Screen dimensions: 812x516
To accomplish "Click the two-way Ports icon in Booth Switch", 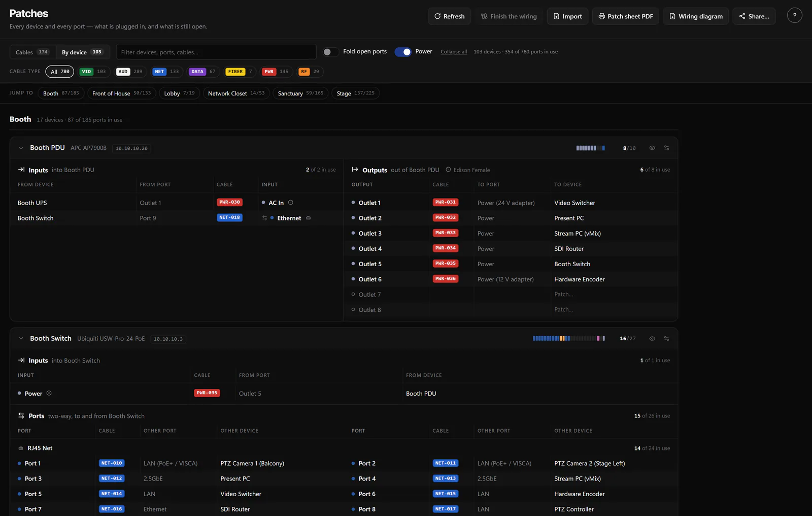I will pos(21,415).
